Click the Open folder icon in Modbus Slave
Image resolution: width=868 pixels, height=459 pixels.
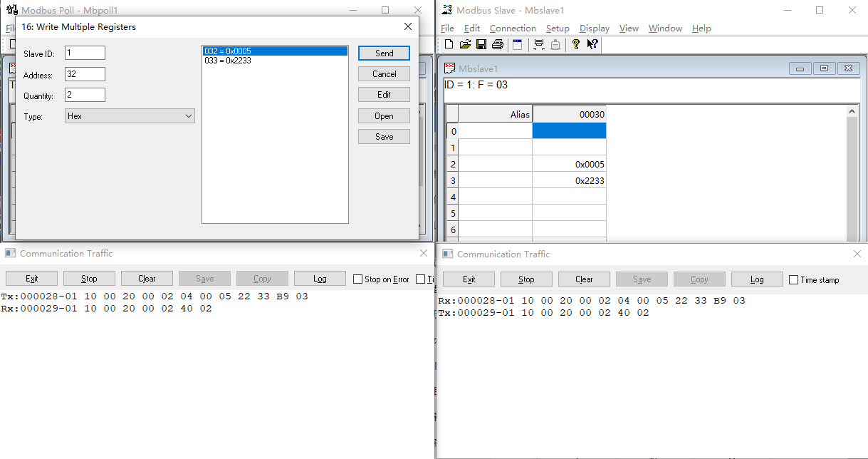point(465,44)
